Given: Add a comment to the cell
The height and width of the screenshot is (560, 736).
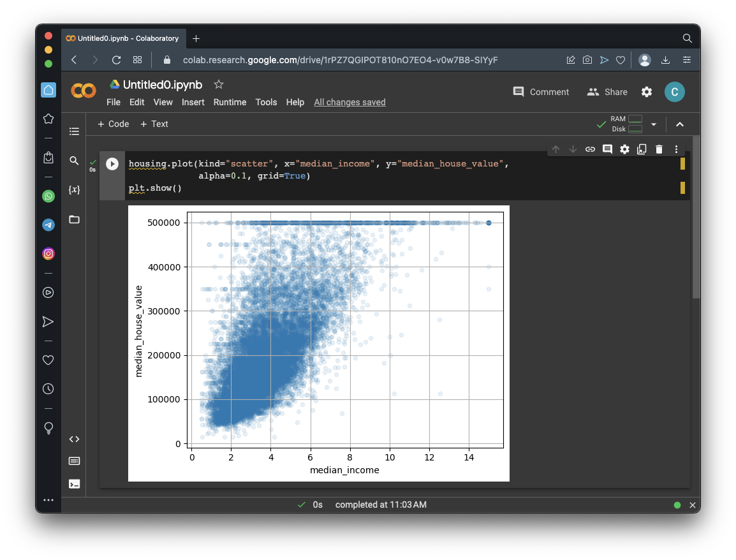Looking at the screenshot, I should 607,149.
